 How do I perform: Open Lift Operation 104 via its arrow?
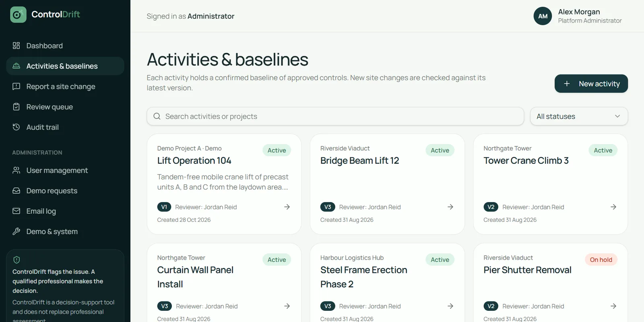pos(287,207)
